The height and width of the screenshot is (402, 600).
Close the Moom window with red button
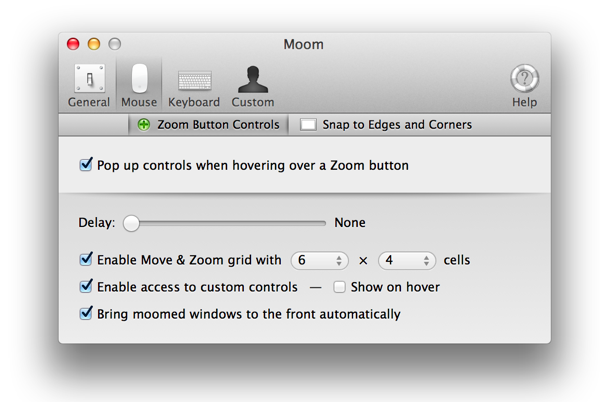pyautogui.click(x=73, y=44)
